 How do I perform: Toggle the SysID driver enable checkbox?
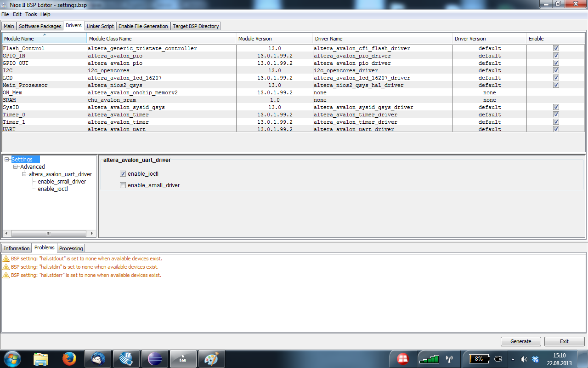pyautogui.click(x=556, y=107)
